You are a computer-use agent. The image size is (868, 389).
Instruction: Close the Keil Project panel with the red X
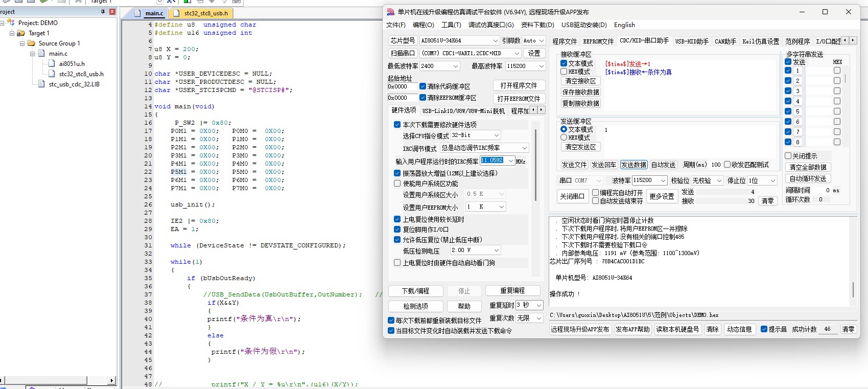112,12
